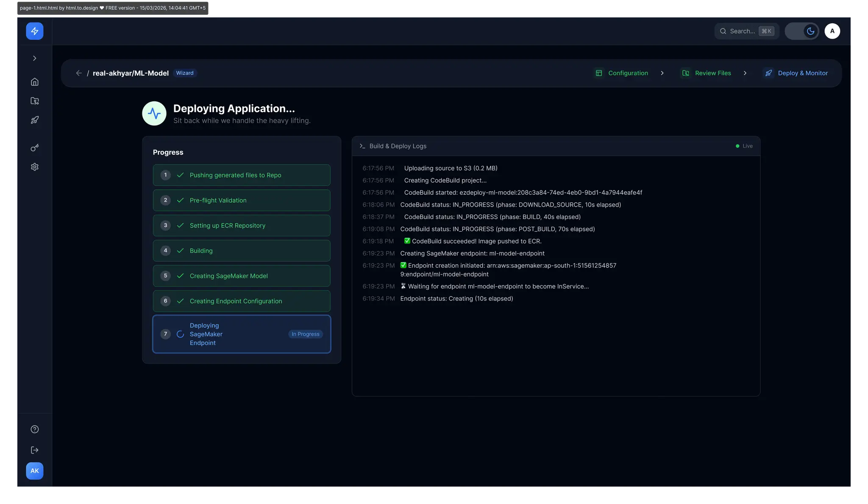The width and height of the screenshot is (868, 504).
Task: Click the Deploying Application heading
Action: pyautogui.click(x=234, y=109)
